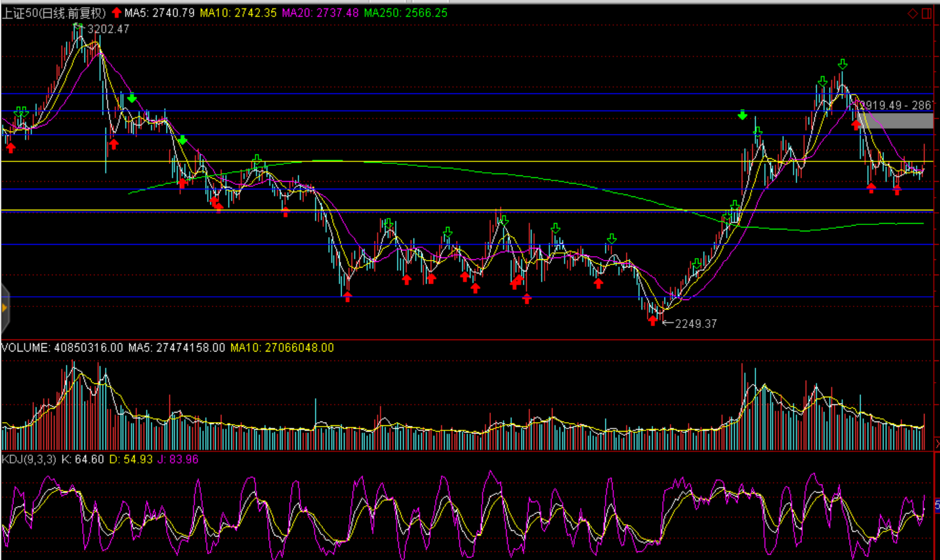Click the volume MA5: 27474158.00 label
Image resolution: width=940 pixels, height=560 pixels.
pos(176,348)
